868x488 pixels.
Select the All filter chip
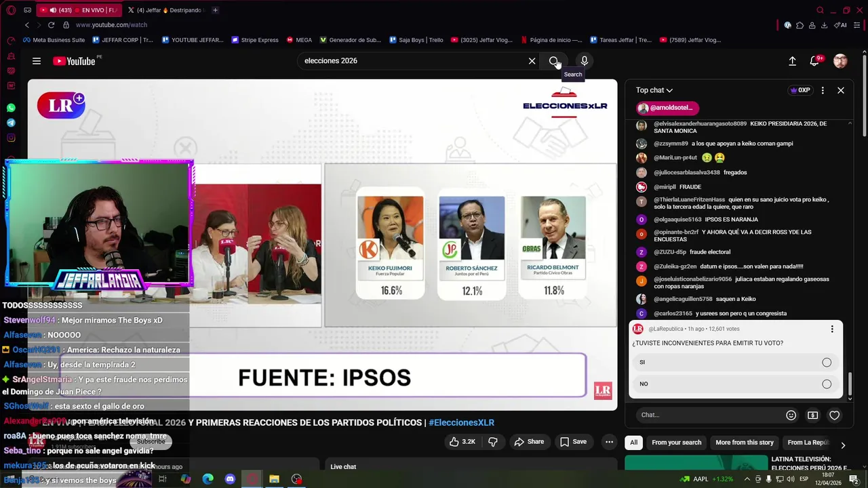coord(633,443)
